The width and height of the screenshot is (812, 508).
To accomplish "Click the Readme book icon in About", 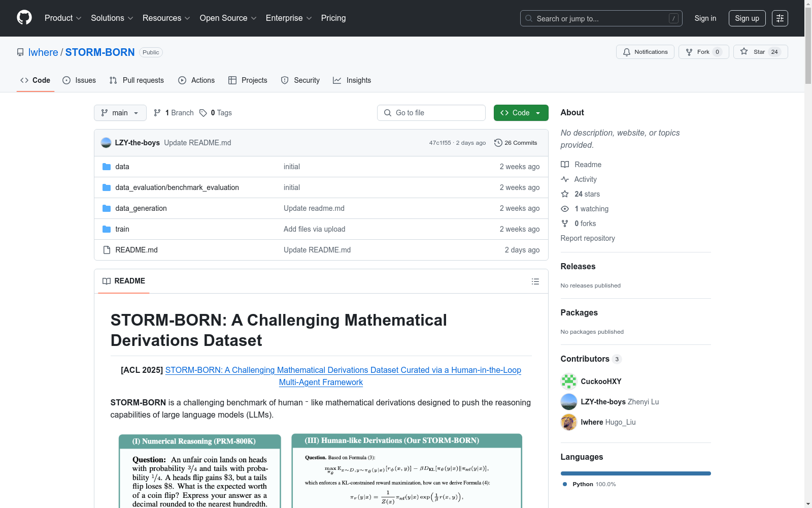I will pos(565,165).
